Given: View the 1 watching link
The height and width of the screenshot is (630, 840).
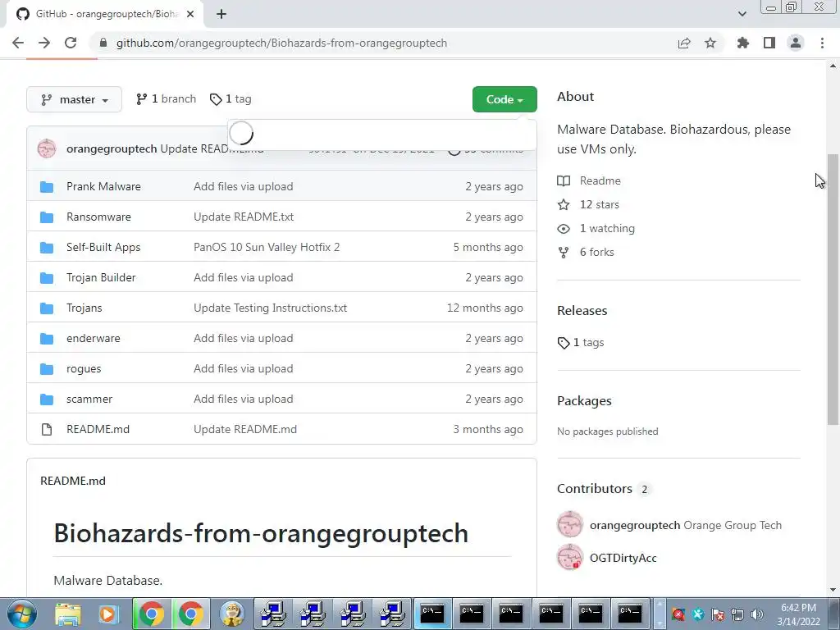Looking at the screenshot, I should click(x=607, y=229).
